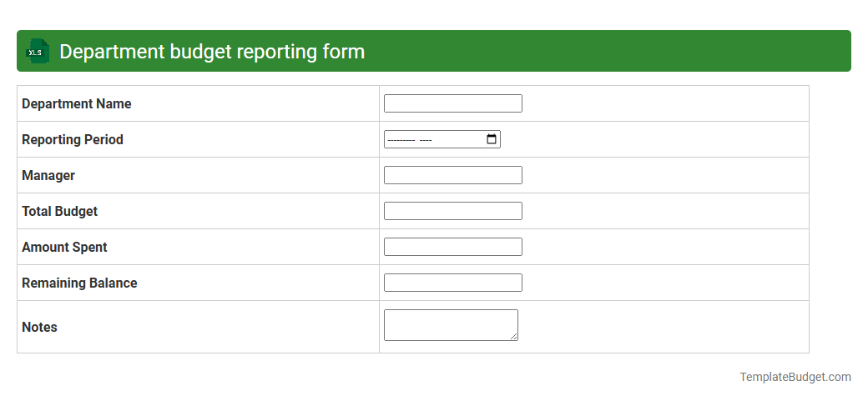Click inside the Notes text area
This screenshot has width=868, height=401.
pos(452,325)
